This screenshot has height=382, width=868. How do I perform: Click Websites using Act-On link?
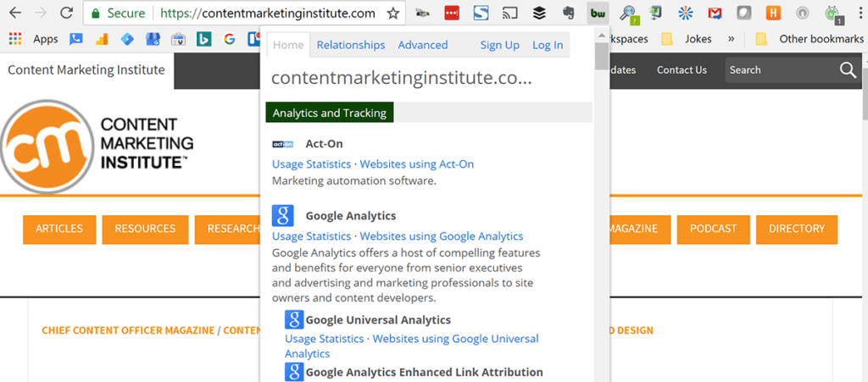(x=416, y=164)
